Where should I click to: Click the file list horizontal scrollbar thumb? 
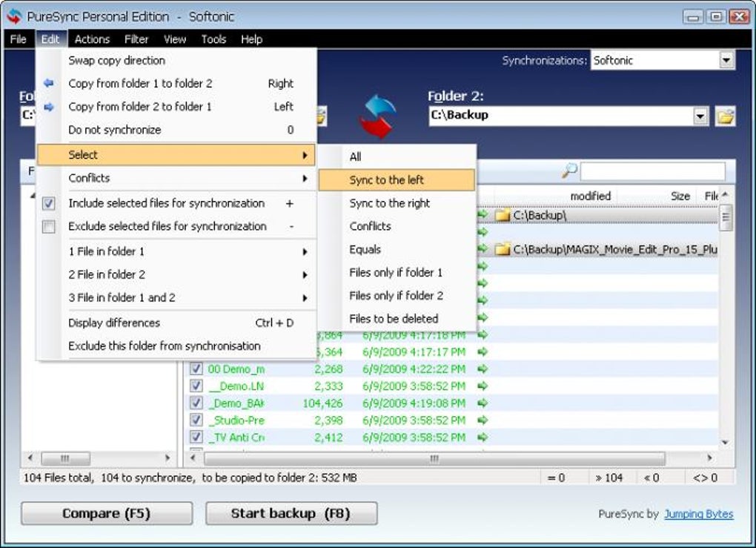[x=434, y=458]
